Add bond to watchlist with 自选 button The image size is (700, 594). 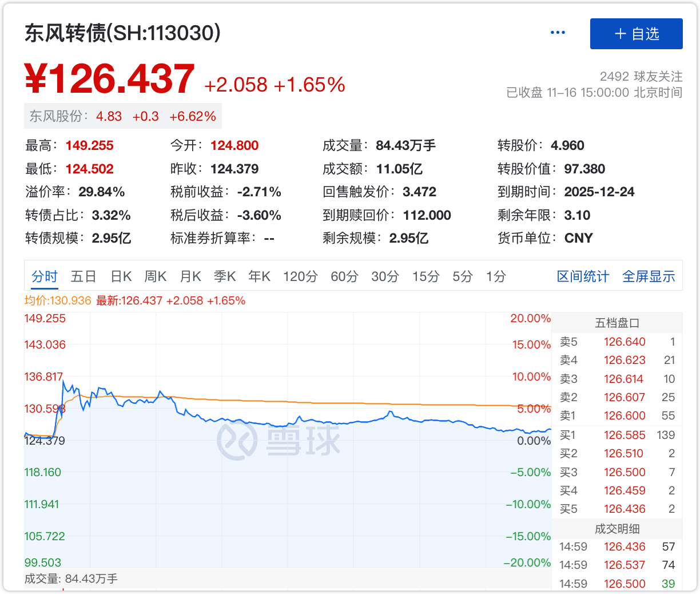pos(636,34)
